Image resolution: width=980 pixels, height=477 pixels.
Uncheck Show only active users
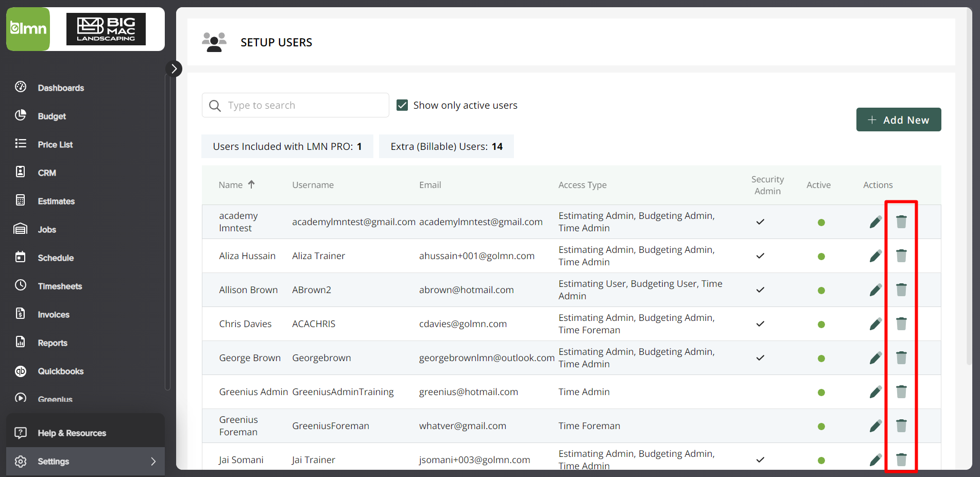click(402, 105)
